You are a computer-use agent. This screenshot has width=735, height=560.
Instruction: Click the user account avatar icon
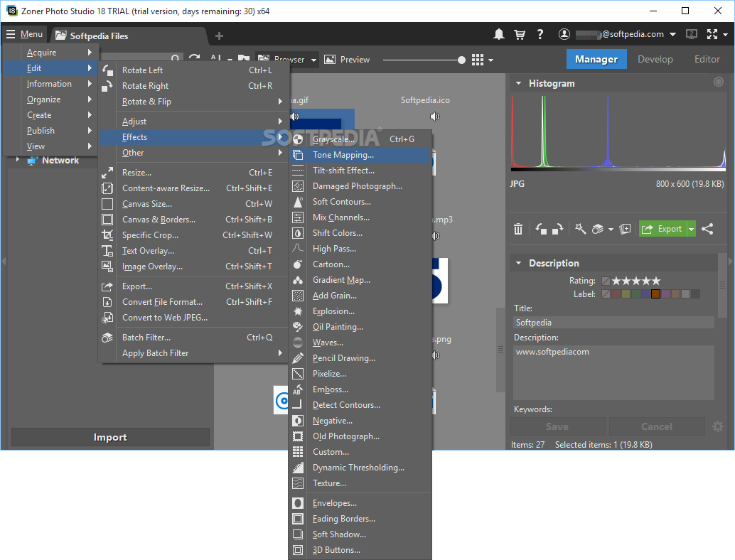[x=564, y=34]
